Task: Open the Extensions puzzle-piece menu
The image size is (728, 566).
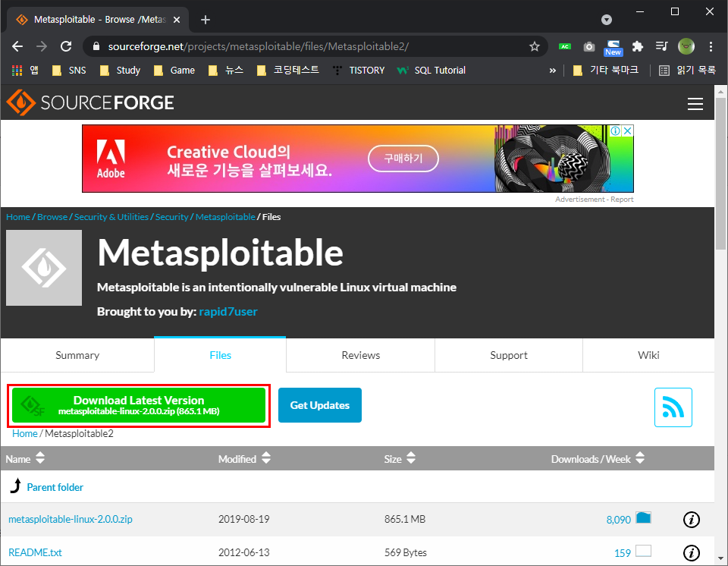Action: [x=638, y=46]
